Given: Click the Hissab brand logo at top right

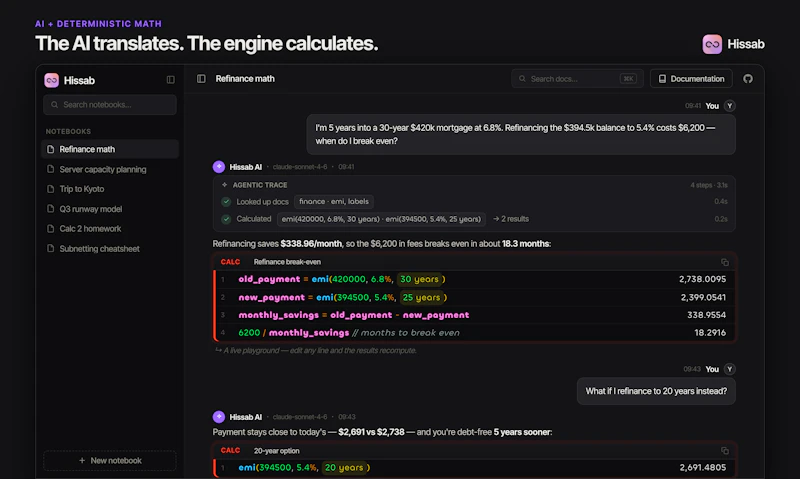Looking at the screenshot, I should (712, 44).
